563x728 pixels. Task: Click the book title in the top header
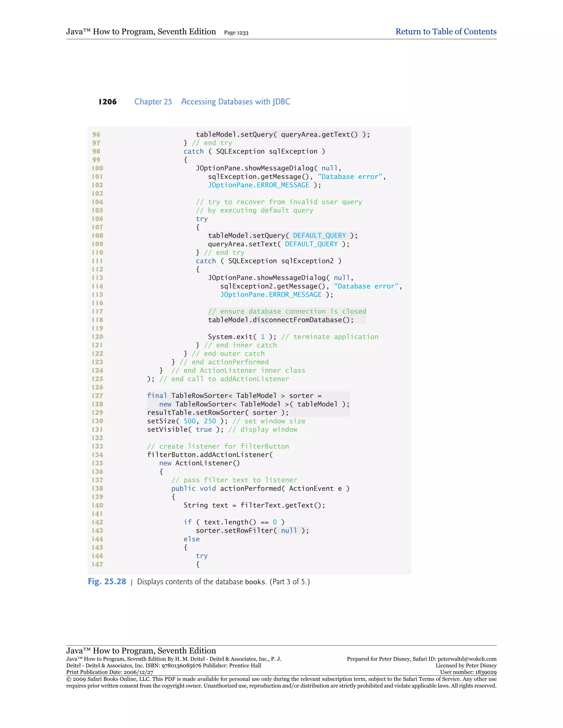coord(141,32)
